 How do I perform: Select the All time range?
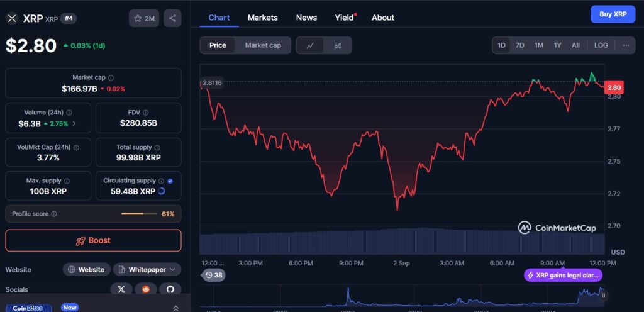[576, 45]
